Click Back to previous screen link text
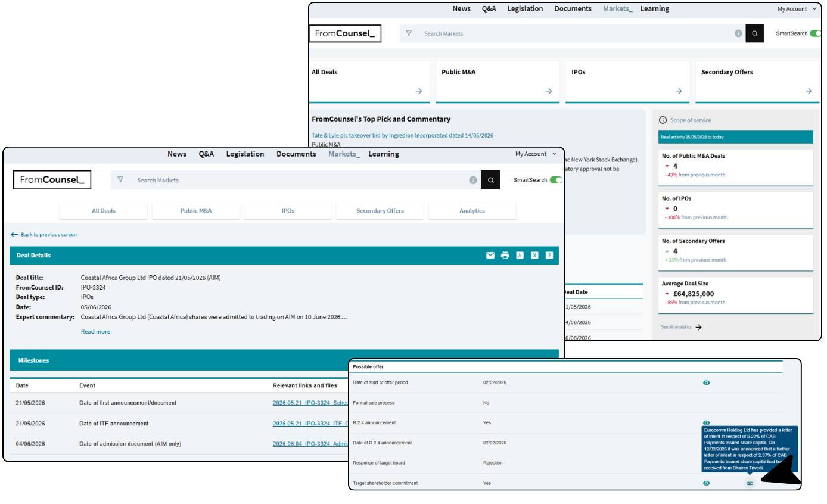This screenshot has height=504, width=827. tap(49, 235)
